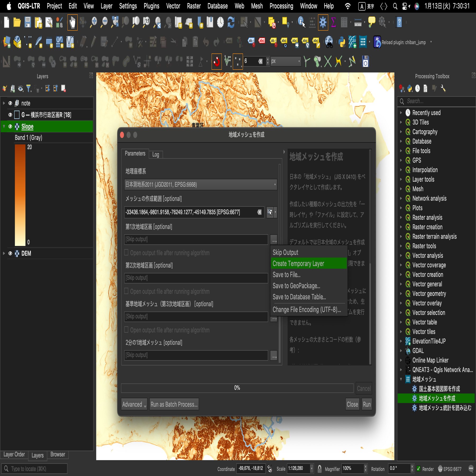Click the Close button in dialog
Image resolution: width=476 pixels, height=476 pixels.
point(353,404)
